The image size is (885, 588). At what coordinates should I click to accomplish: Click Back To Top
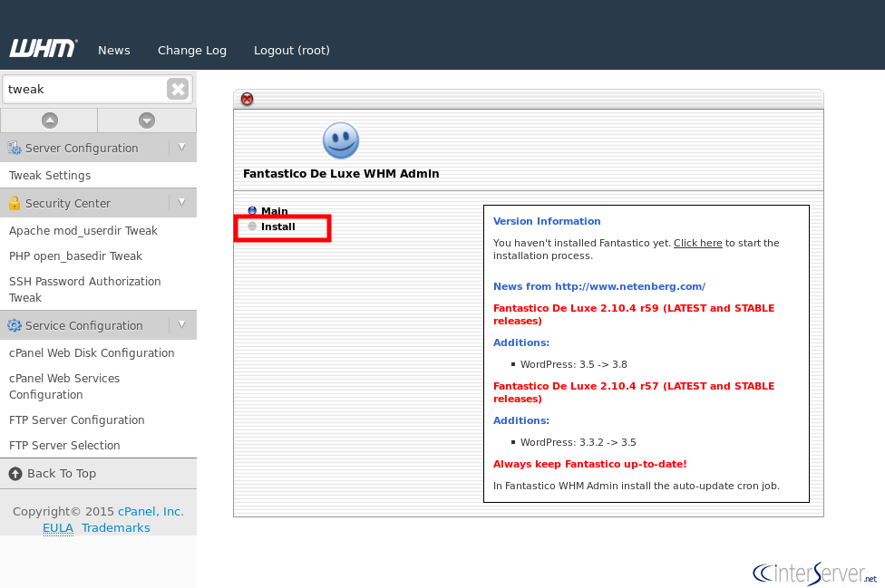point(62,474)
